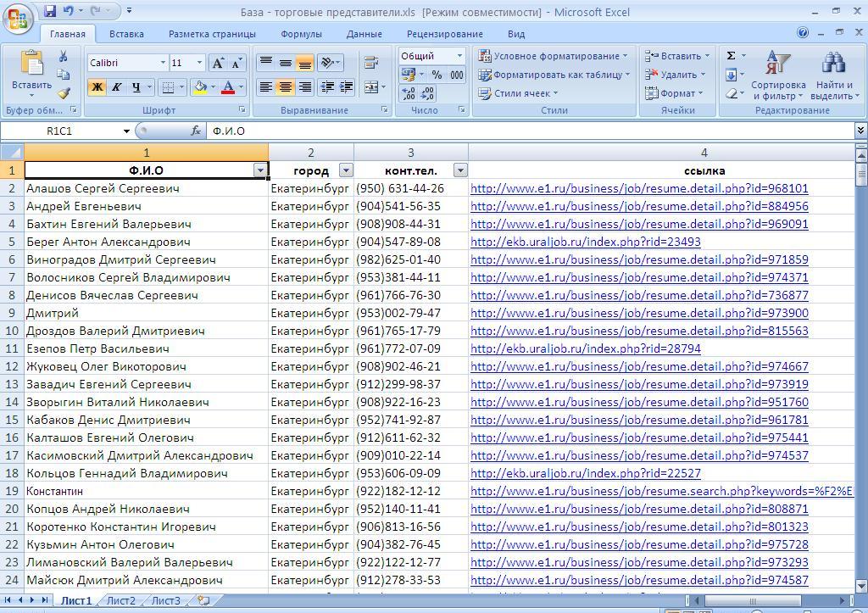This screenshot has height=613, width=868.
Task: Apply percent style format
Action: coord(437,75)
